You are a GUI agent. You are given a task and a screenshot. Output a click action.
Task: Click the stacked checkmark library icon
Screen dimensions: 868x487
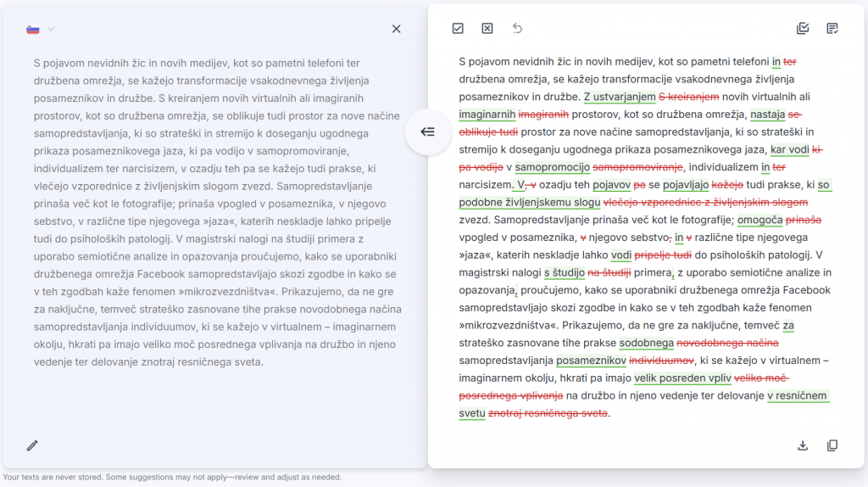(803, 29)
